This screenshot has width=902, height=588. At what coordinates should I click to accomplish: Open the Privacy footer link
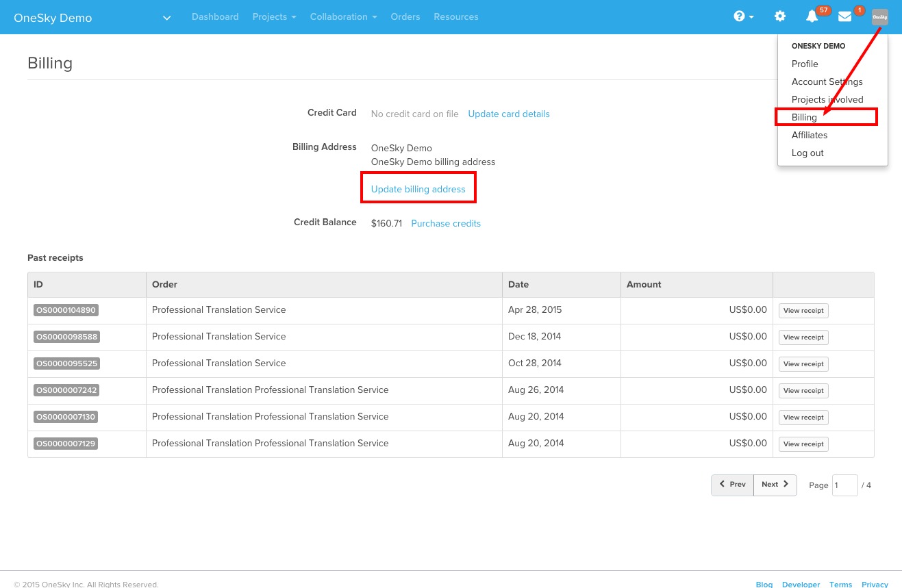pyautogui.click(x=875, y=584)
